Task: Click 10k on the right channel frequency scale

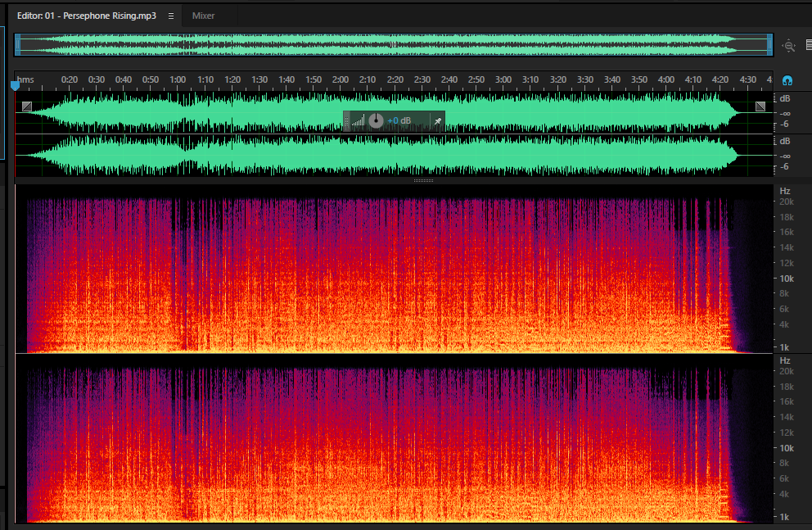Action: [x=787, y=447]
